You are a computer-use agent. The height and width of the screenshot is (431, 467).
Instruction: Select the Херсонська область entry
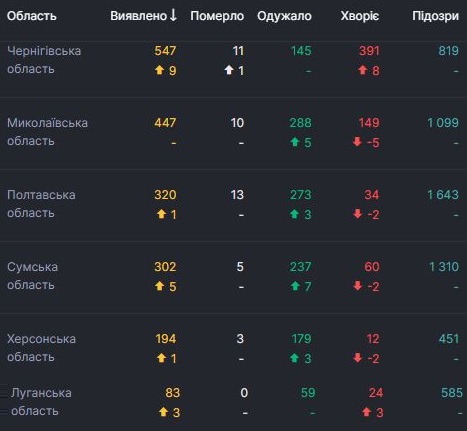pyautogui.click(x=41, y=348)
